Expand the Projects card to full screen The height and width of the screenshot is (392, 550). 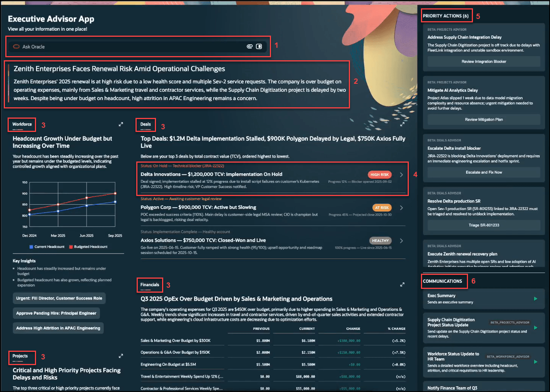121,356
